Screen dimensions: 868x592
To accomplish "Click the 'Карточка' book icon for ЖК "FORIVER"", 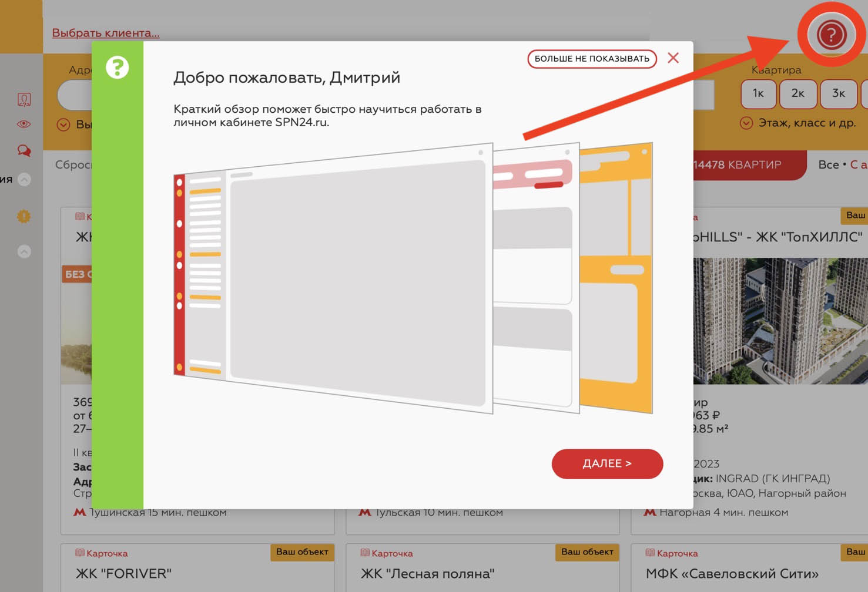I will coord(80,553).
